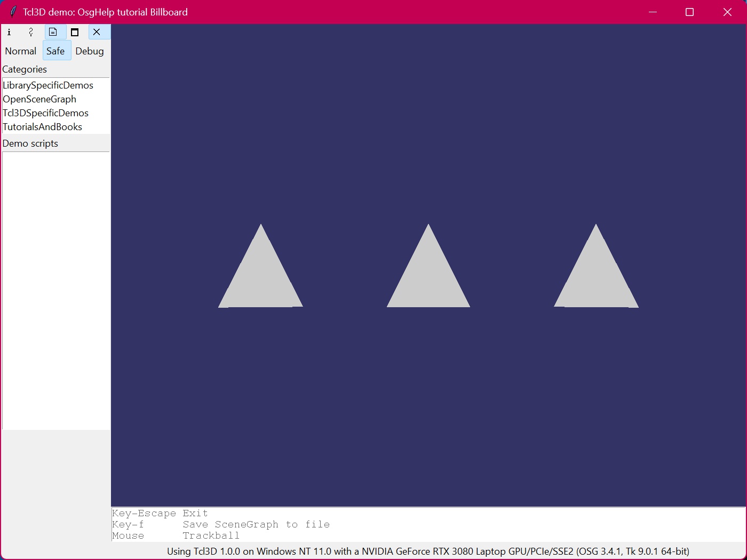Click the Tcl3D version status bar text
This screenshot has width=747, height=560.
tap(428, 551)
